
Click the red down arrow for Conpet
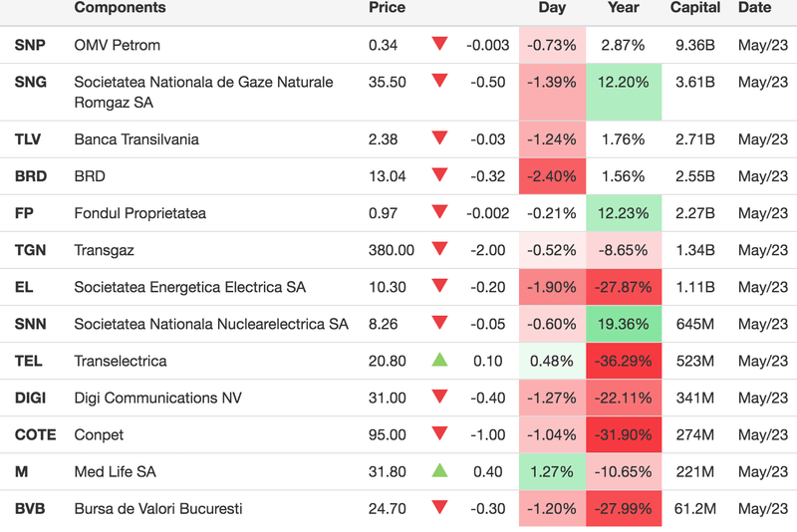tap(439, 433)
